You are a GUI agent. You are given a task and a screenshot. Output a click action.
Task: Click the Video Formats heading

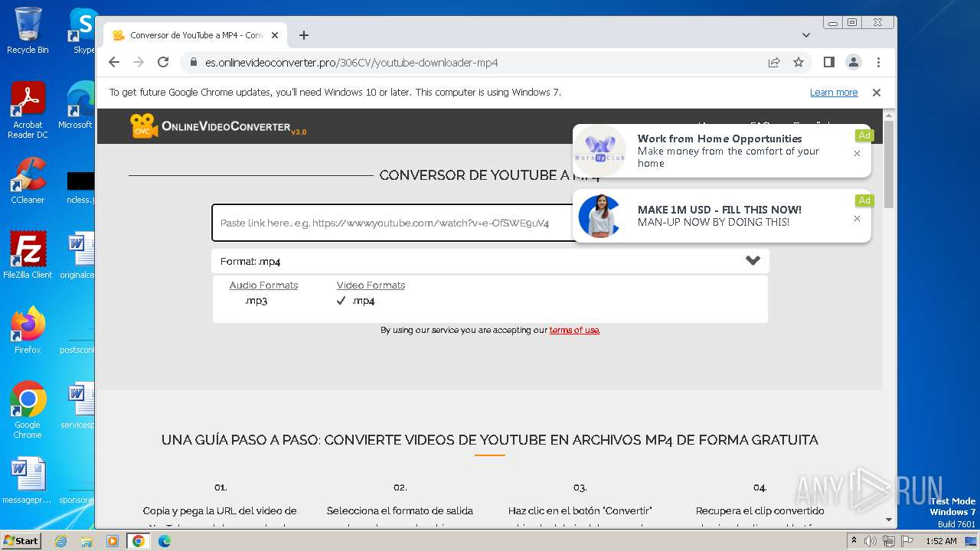[371, 285]
